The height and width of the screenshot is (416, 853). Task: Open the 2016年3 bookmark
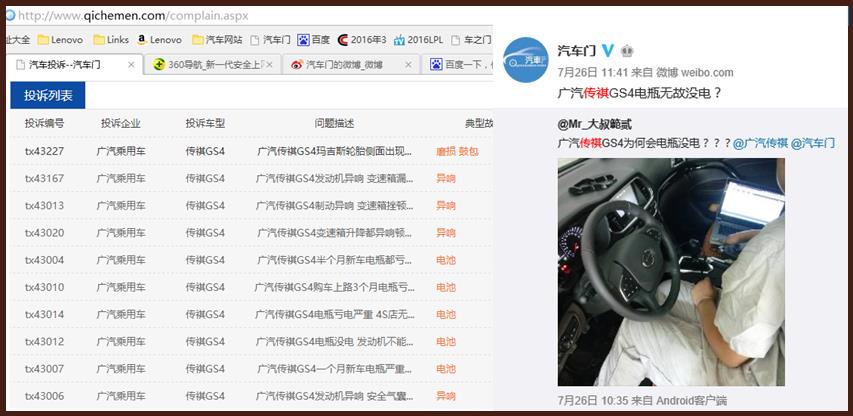(x=362, y=40)
